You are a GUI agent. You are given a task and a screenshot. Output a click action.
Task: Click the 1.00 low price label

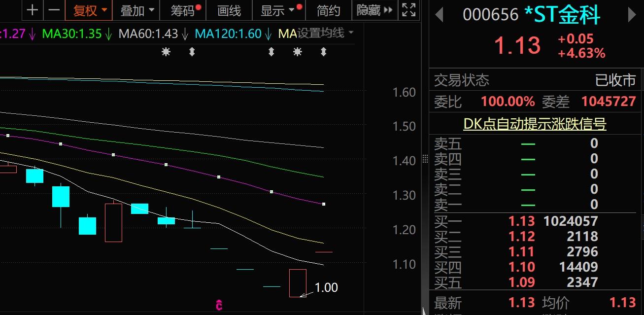[326, 287]
